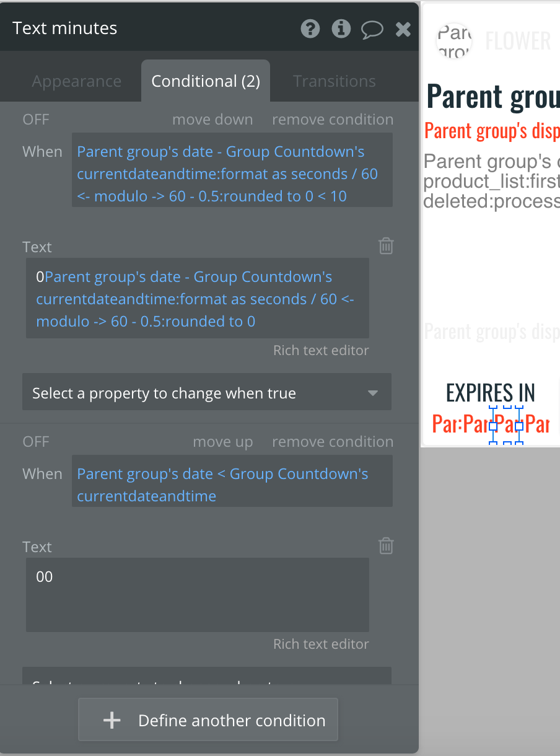Delete second condition's Text property via trash icon

pos(386,546)
